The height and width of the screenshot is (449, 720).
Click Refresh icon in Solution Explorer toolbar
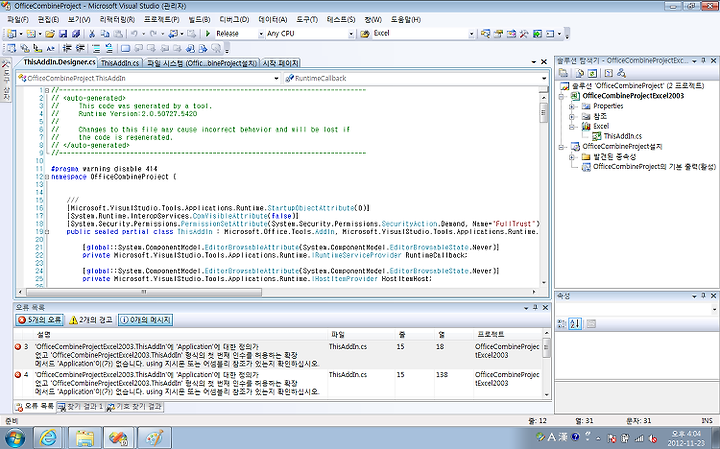point(592,73)
